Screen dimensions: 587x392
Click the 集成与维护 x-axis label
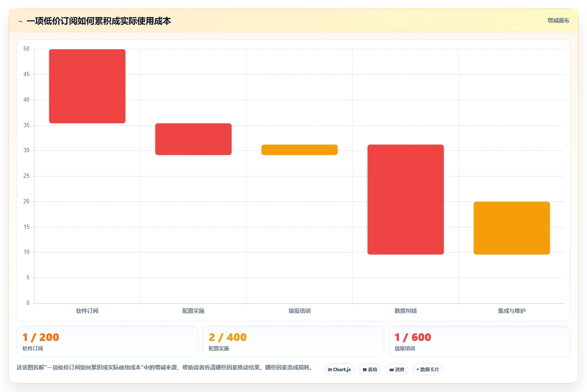[x=512, y=311]
